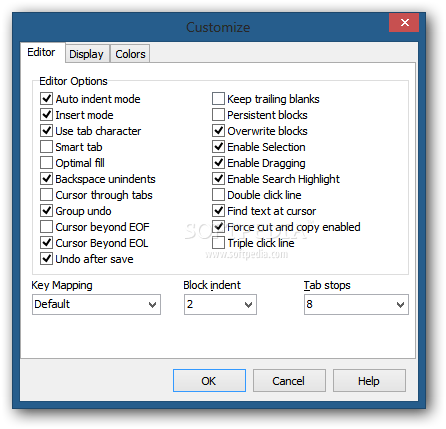
Task: Toggle the Optimal fill checkbox
Action: point(46,163)
